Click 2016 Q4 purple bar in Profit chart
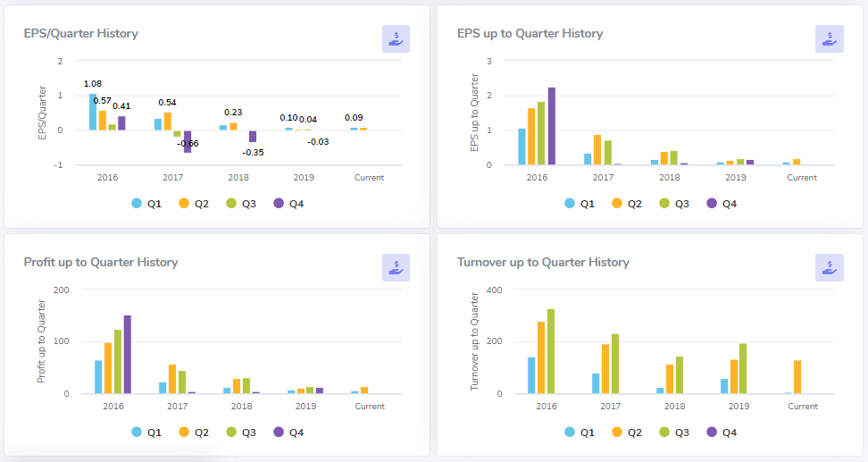The height and width of the screenshot is (462, 868). [128, 355]
